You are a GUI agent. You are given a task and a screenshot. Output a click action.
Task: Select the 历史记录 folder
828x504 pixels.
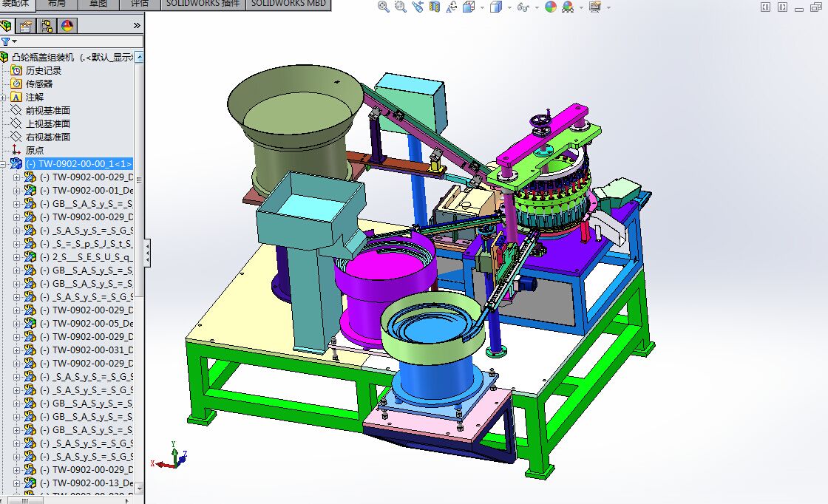pos(44,70)
